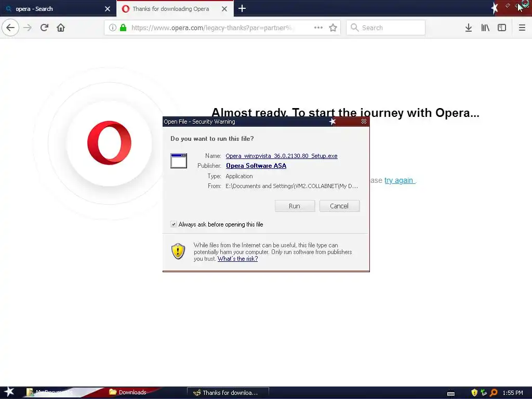Bookmark this page with the star icon
The height and width of the screenshot is (399, 532).
[333, 28]
